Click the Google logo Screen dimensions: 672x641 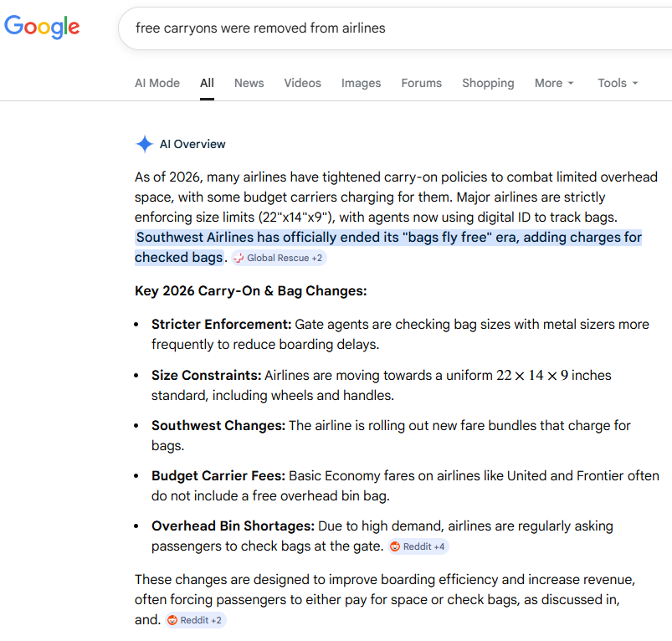[42, 27]
